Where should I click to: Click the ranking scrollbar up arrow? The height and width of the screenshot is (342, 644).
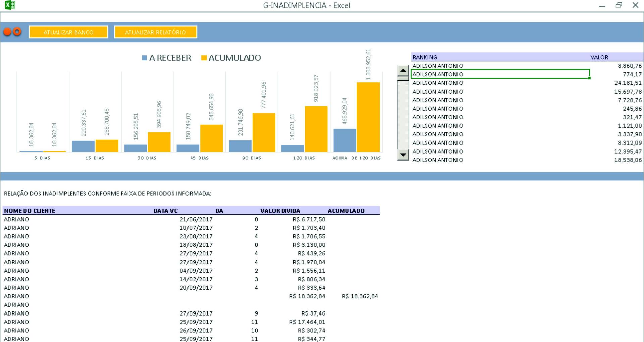403,71
